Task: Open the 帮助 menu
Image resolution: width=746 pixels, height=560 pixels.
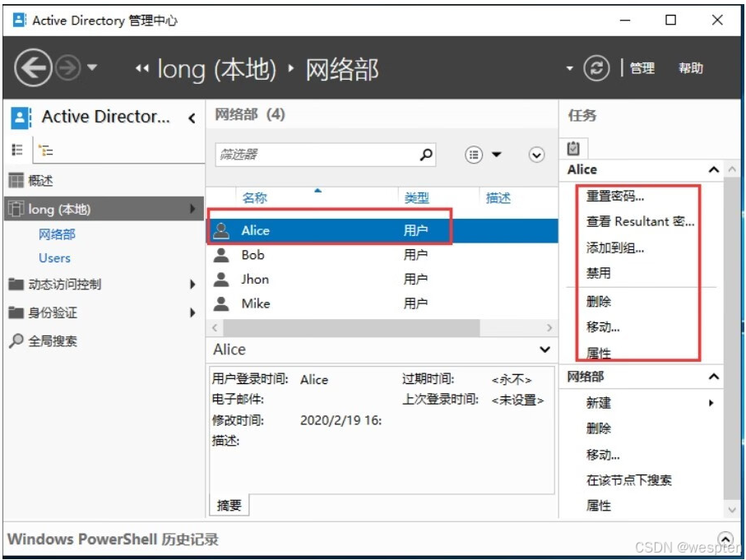Action: (x=691, y=68)
